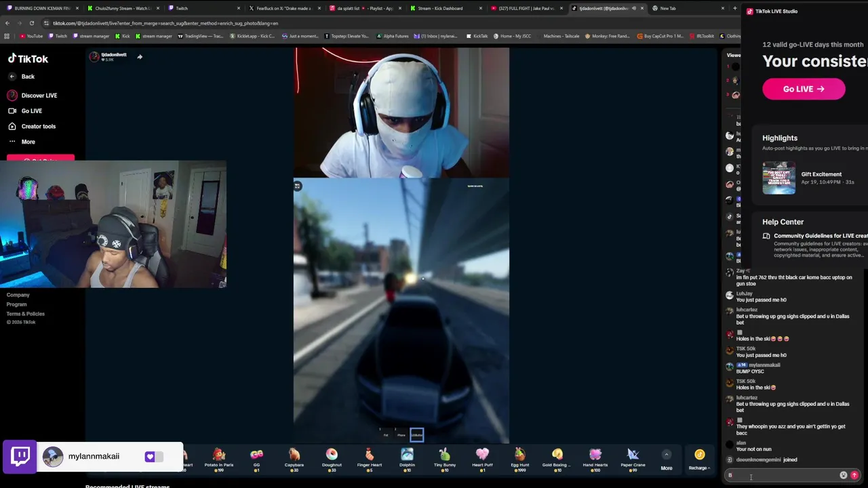Send the Finger Heart gift
Image resolution: width=868 pixels, height=488 pixels.
click(369, 458)
